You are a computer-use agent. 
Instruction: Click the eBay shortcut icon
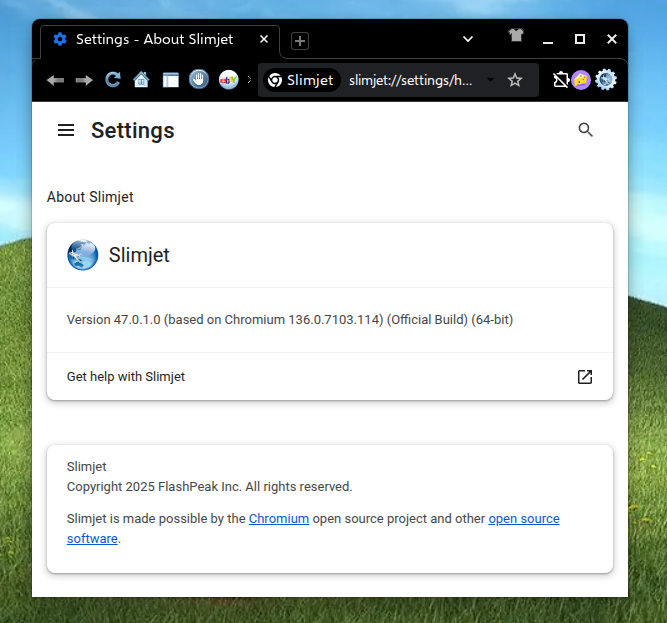[x=228, y=80]
